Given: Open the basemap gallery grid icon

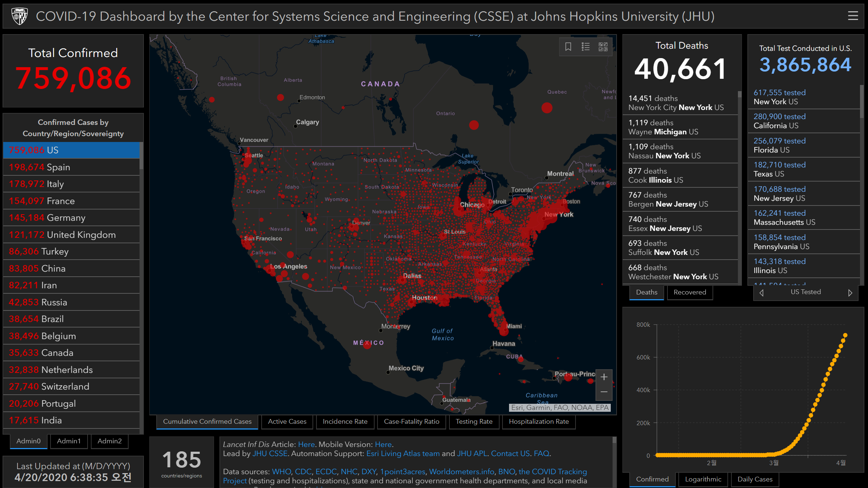Looking at the screenshot, I should (x=603, y=46).
